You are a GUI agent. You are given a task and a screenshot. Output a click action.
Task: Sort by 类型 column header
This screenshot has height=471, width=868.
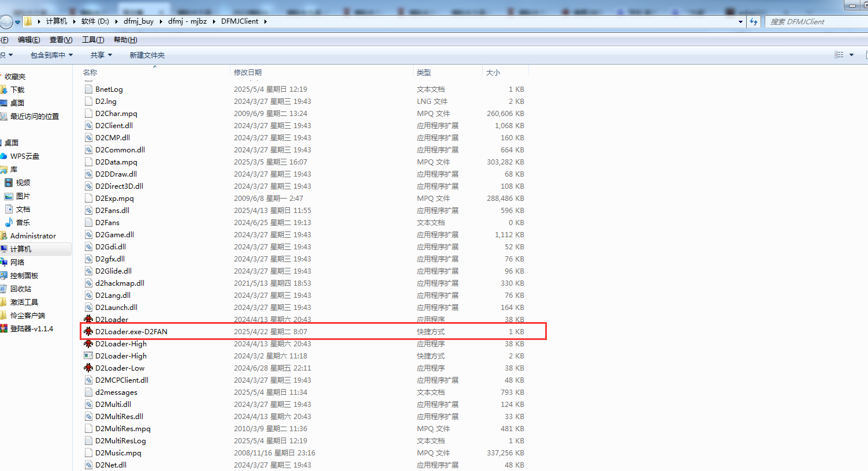coord(448,73)
